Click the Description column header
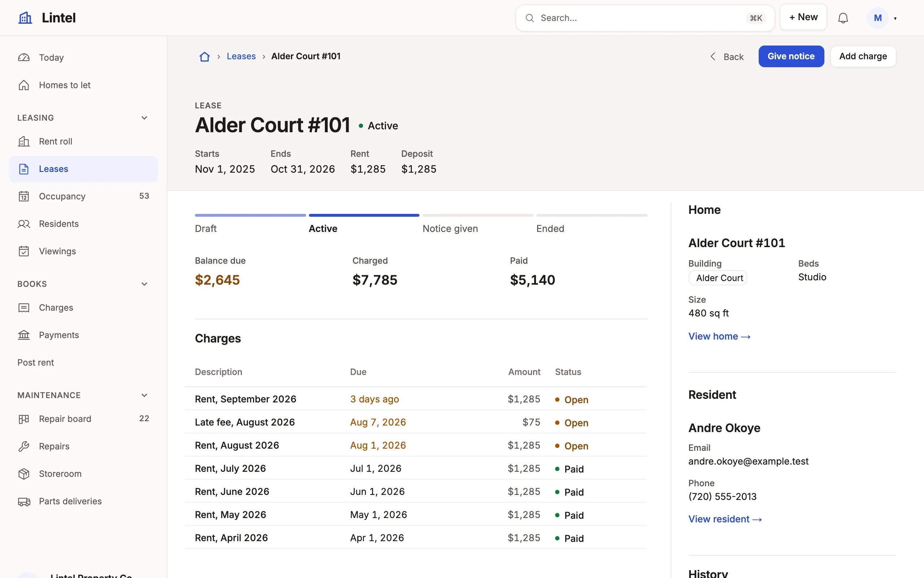924x578 pixels. tap(218, 372)
